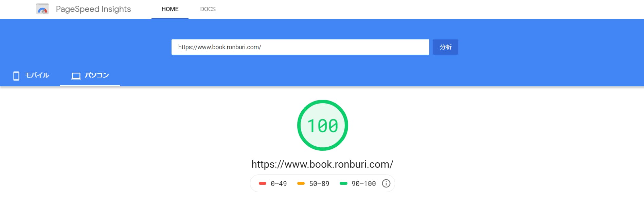Image resolution: width=644 pixels, height=200 pixels.
Task: Click the laptop icon next to パソコン
Action: (x=76, y=76)
